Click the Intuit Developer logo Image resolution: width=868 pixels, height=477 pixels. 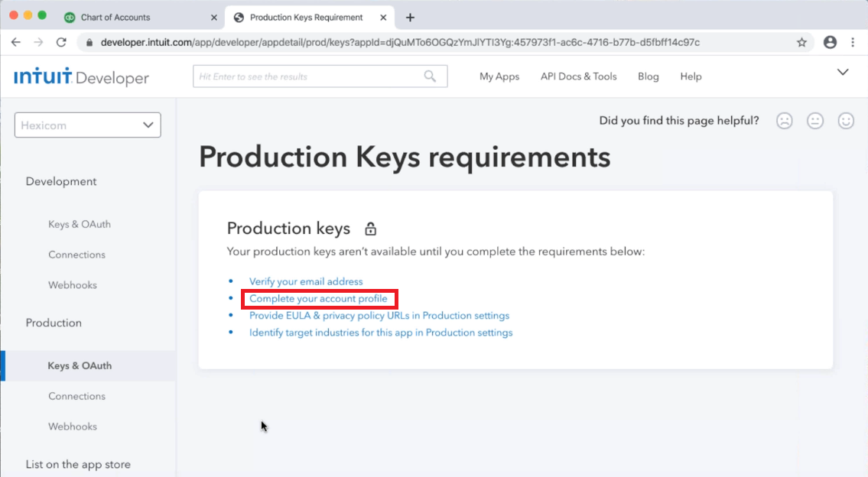81,77
